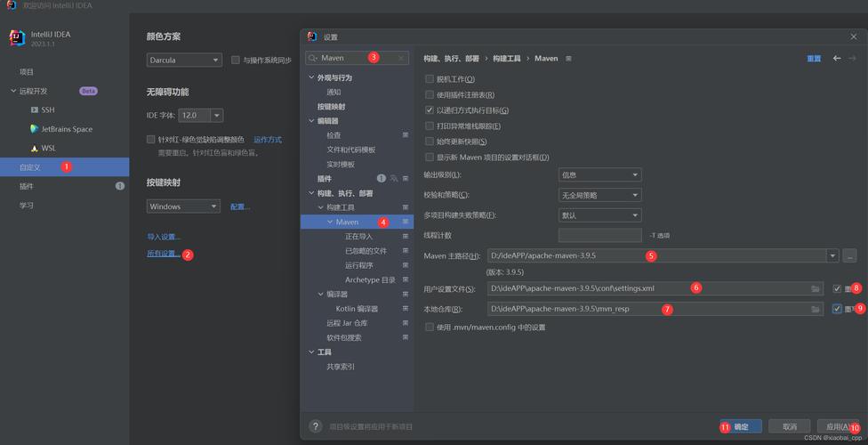Uncheck 以递归方式执行目标 checkbox
The height and width of the screenshot is (445, 868).
tap(429, 110)
